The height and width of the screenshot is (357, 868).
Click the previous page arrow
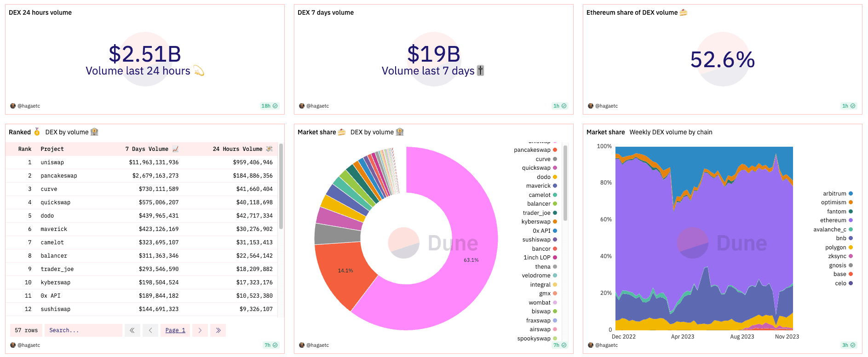pyautogui.click(x=150, y=330)
